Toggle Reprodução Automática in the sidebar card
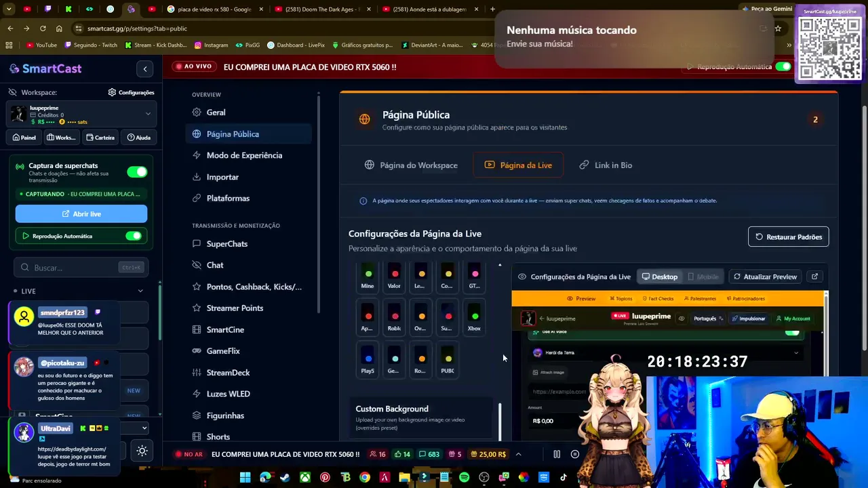 (x=134, y=236)
